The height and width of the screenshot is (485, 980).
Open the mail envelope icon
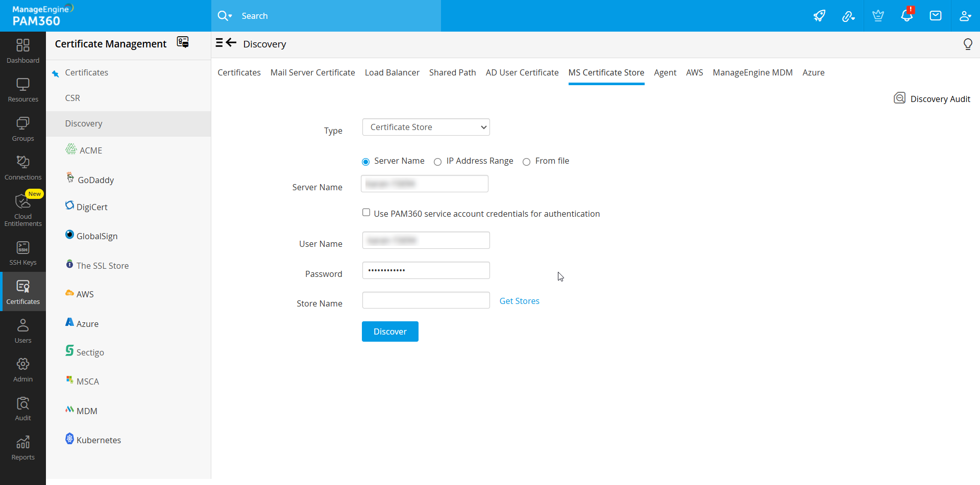point(935,16)
